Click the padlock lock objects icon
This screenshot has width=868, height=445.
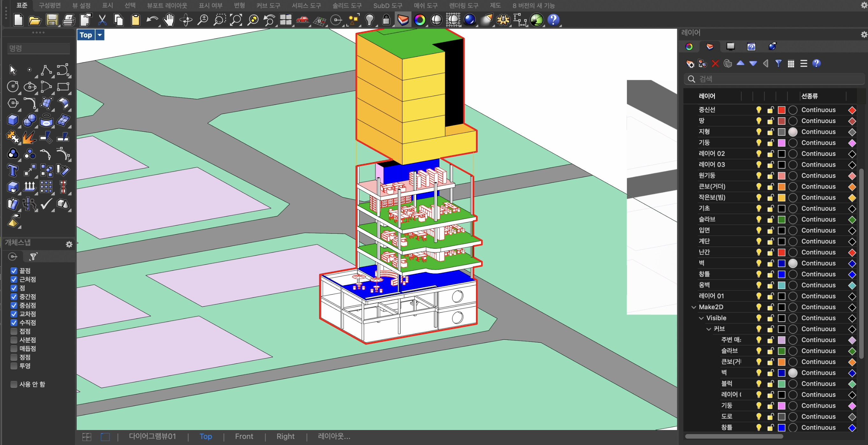(386, 20)
